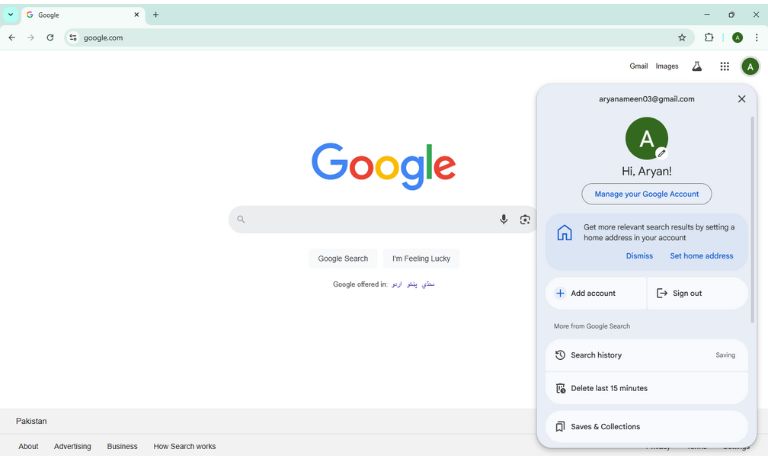Open Search history entry
This screenshot has width=768, height=460.
596,355
